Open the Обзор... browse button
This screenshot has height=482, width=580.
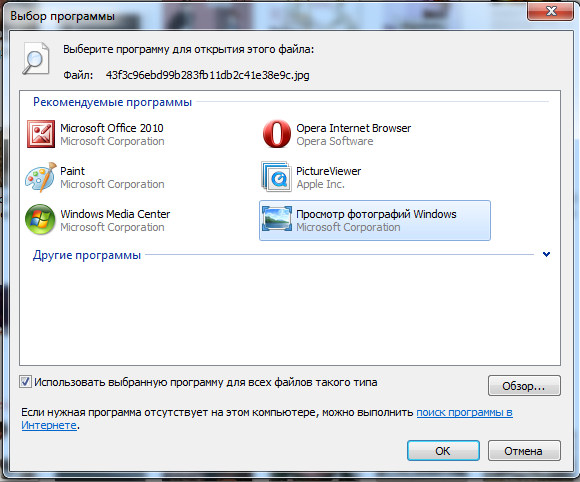click(524, 386)
